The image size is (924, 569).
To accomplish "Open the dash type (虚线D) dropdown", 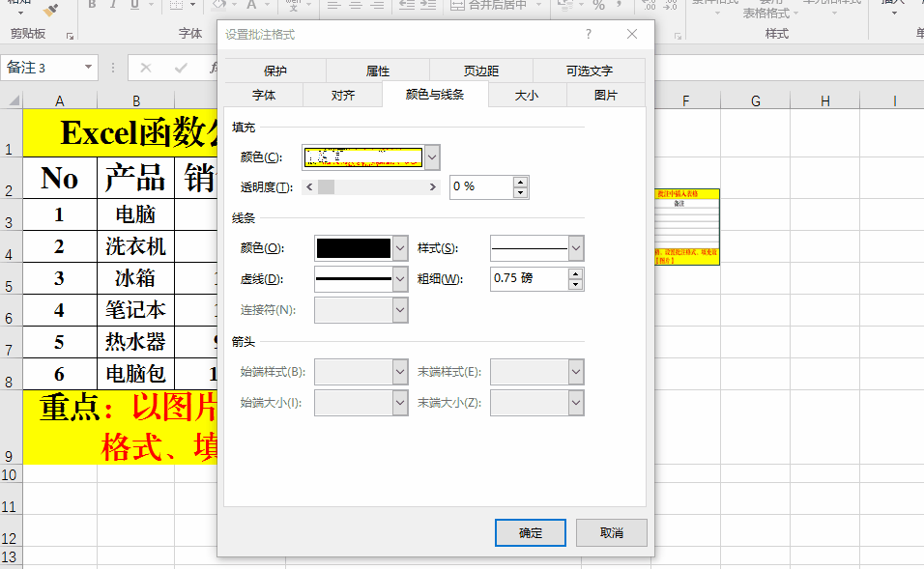I will (400, 278).
